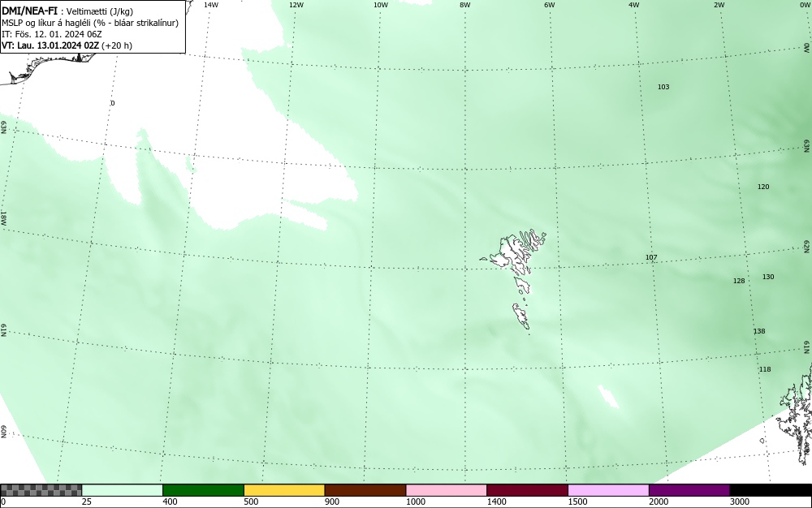The height and width of the screenshot is (508, 812).
Task: Click the legend label 900
Action: pyautogui.click(x=332, y=502)
